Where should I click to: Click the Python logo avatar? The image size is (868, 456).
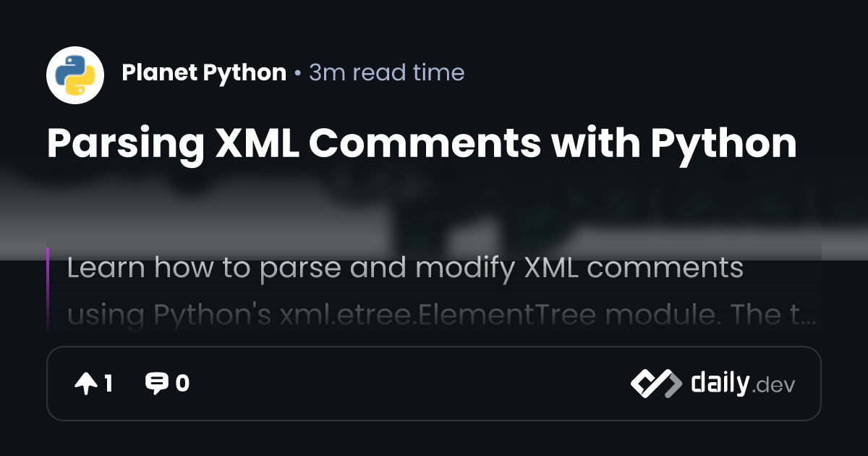point(75,74)
